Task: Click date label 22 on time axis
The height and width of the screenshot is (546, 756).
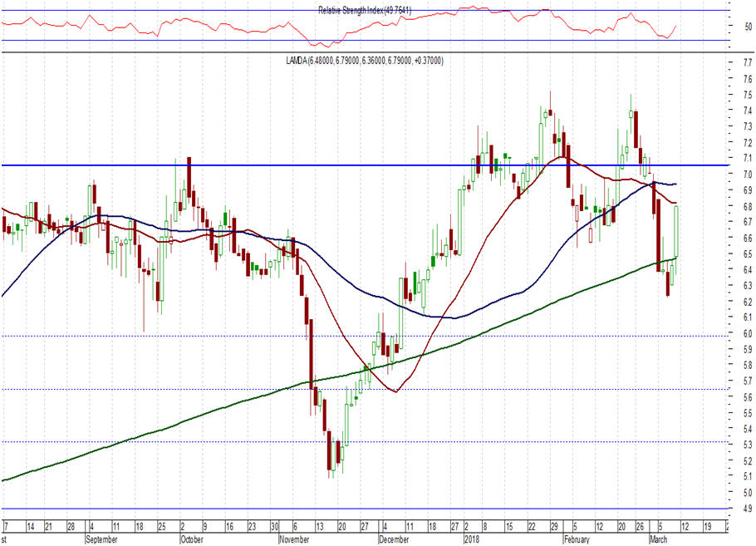Action: [x=532, y=527]
